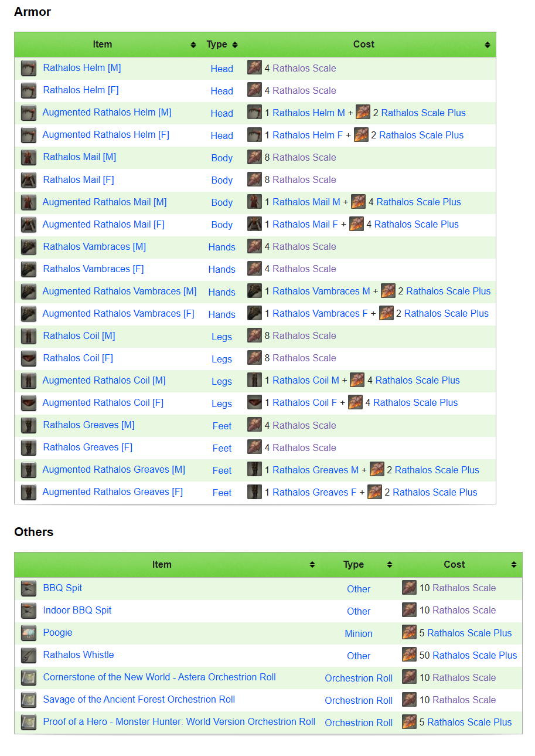Click the Rathalos Coil [M] item icon
This screenshot has height=756, width=535.
click(29, 335)
